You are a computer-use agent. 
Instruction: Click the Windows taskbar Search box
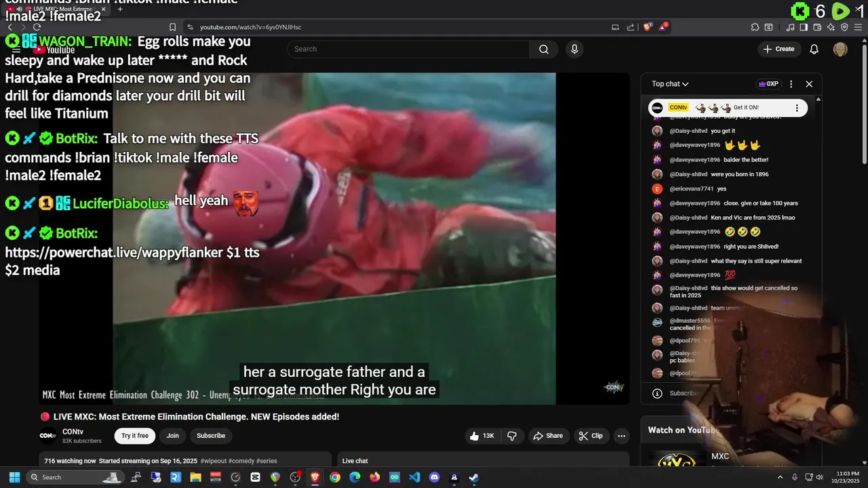(76, 477)
